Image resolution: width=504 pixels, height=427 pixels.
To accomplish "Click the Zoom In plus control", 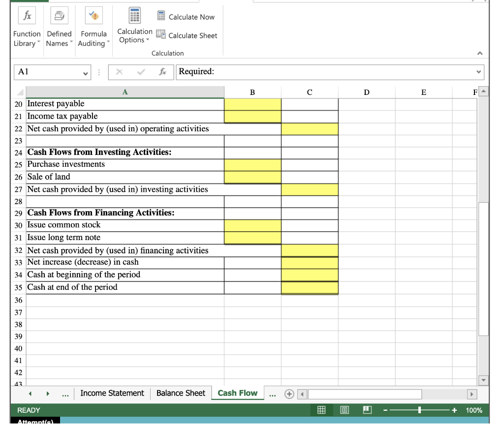I will 453,410.
